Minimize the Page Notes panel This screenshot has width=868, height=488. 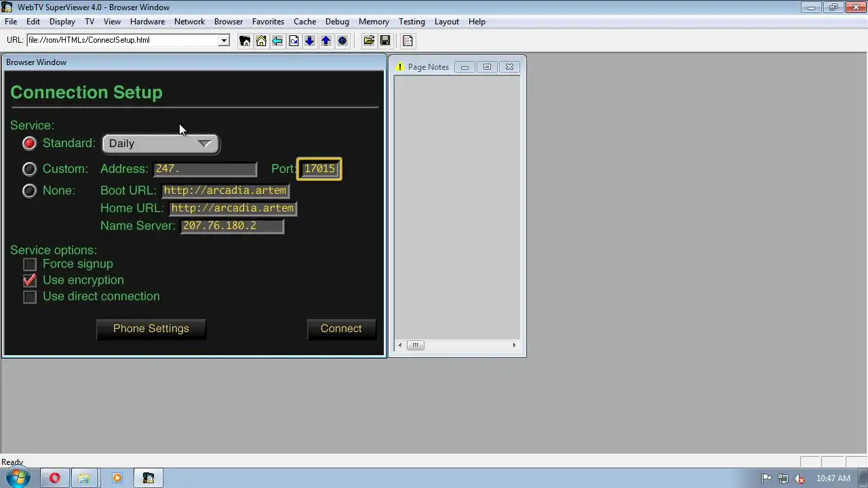pos(465,67)
